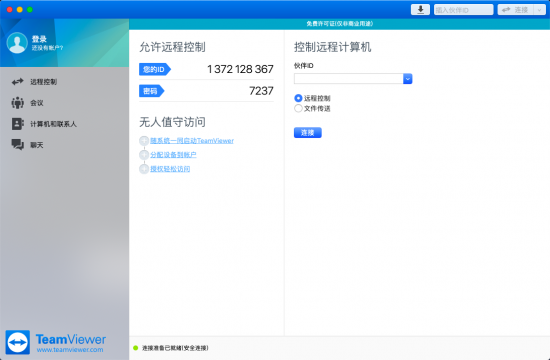Screen dimensions: 550x360
Task: Click the green connection status dot
Action: click(x=136, y=348)
